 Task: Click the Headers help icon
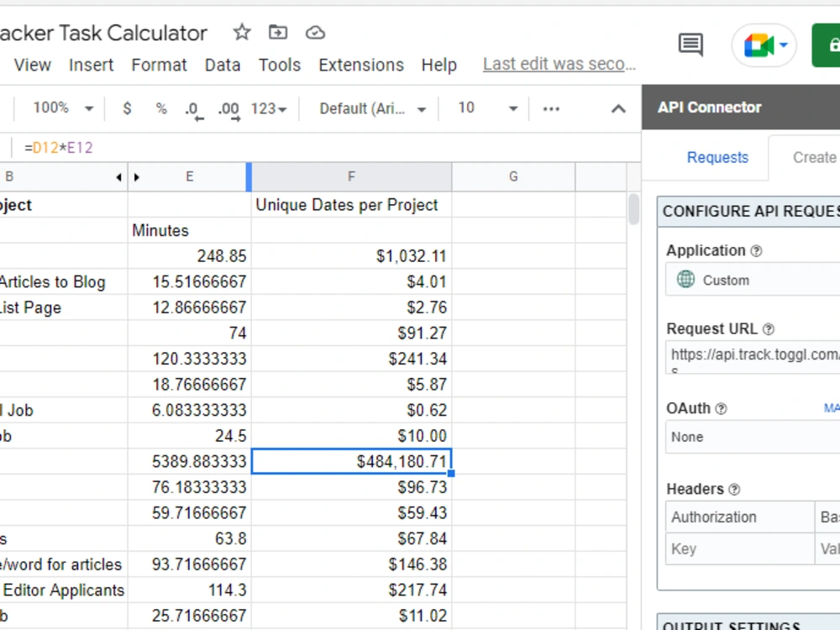pyautogui.click(x=734, y=489)
